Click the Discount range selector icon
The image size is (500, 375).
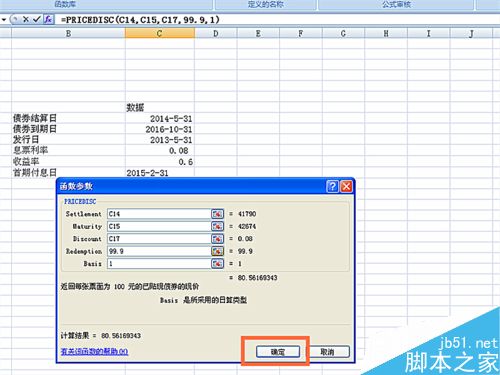coord(217,239)
